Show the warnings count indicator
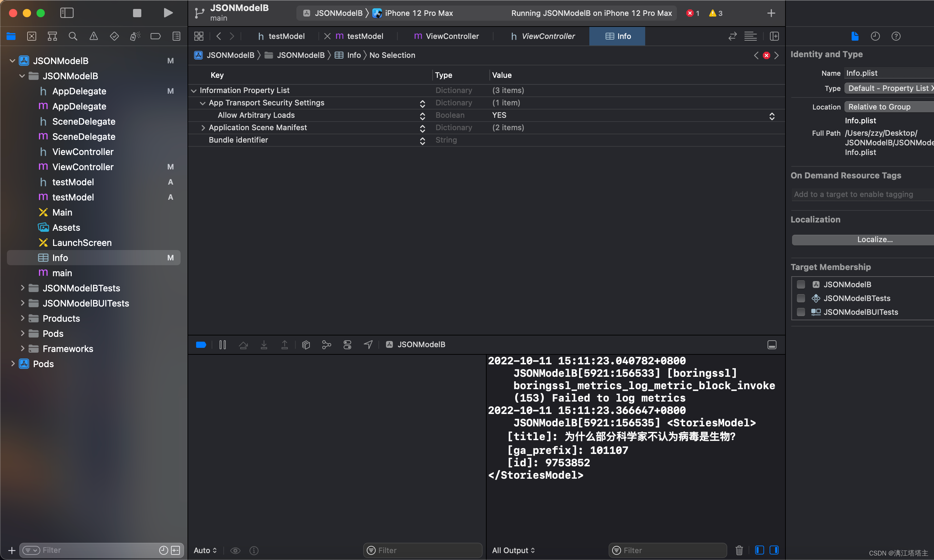The image size is (934, 560). coord(716,13)
